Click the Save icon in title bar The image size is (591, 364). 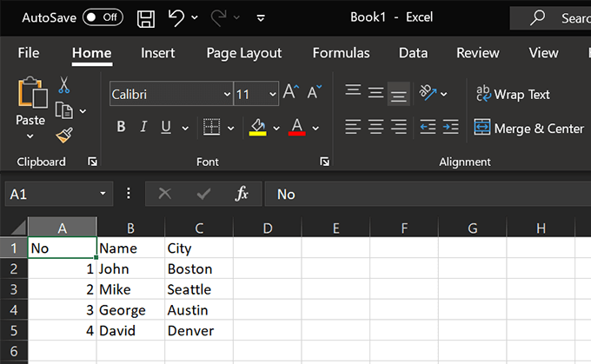click(x=147, y=17)
